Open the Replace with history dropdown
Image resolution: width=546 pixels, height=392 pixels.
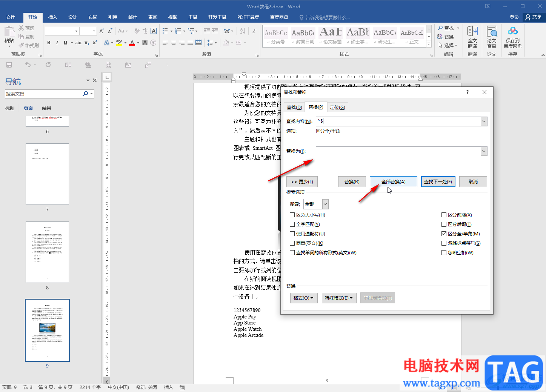[484, 151]
